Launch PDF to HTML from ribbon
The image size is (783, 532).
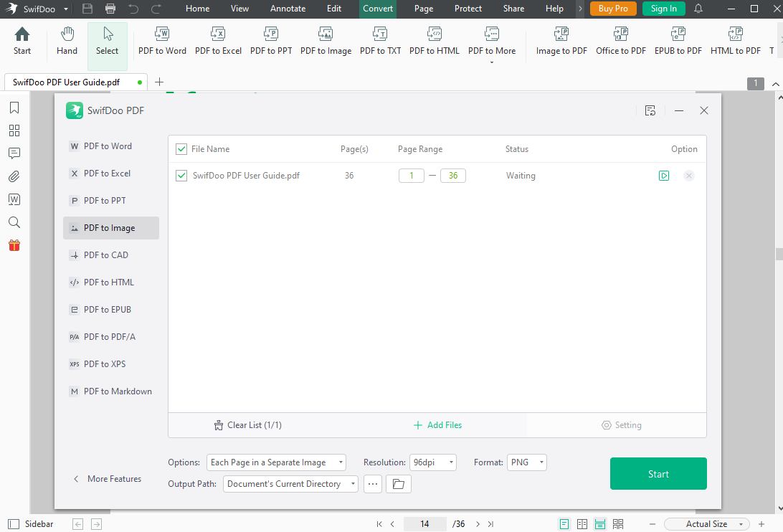tap(435, 41)
